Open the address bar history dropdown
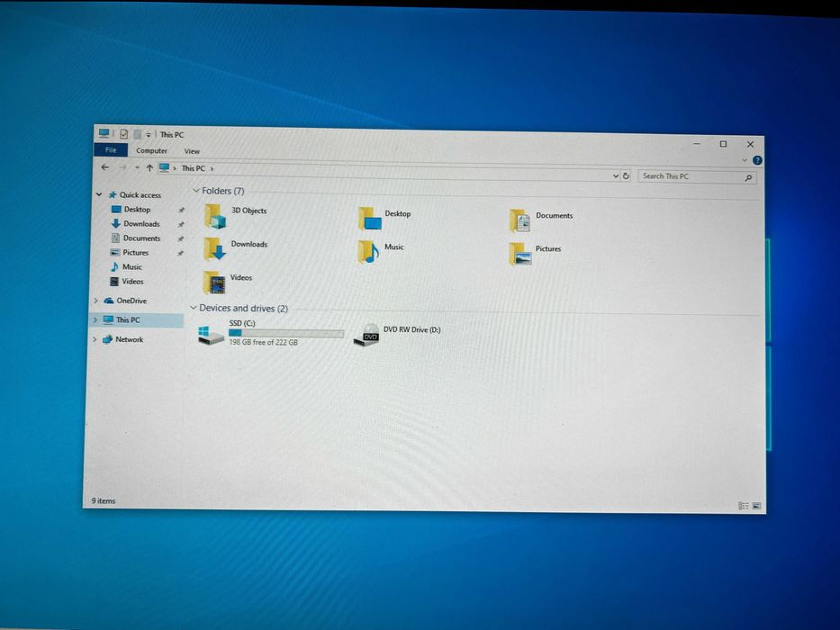Viewport: 840px width, 630px height. click(616, 175)
